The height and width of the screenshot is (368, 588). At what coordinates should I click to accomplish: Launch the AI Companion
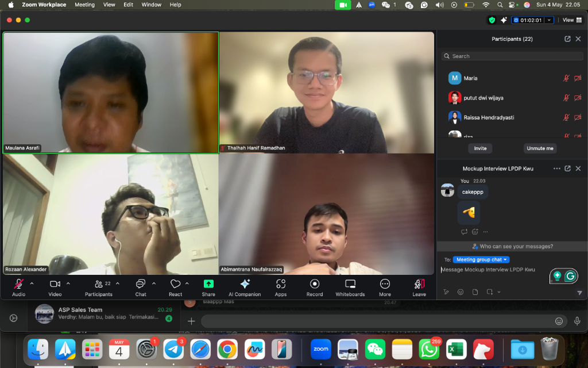click(x=245, y=283)
